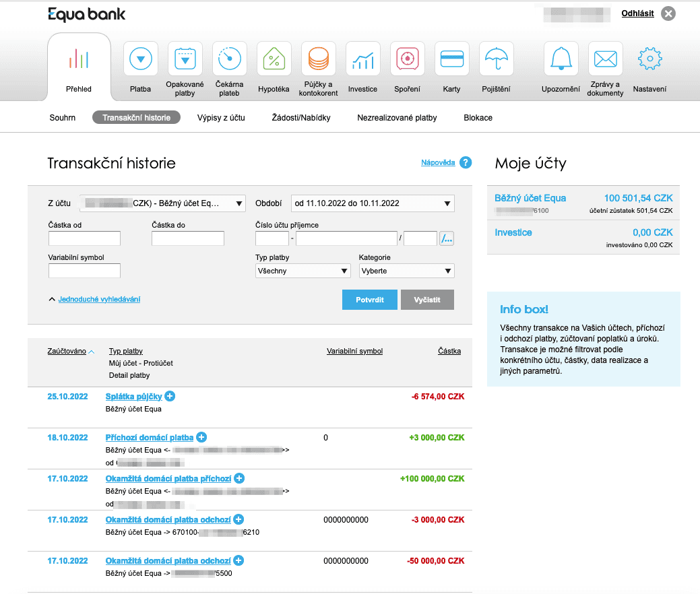700x594 pixels.
Task: Collapse search via Jednoduché vyhledávání link
Action: 99,299
